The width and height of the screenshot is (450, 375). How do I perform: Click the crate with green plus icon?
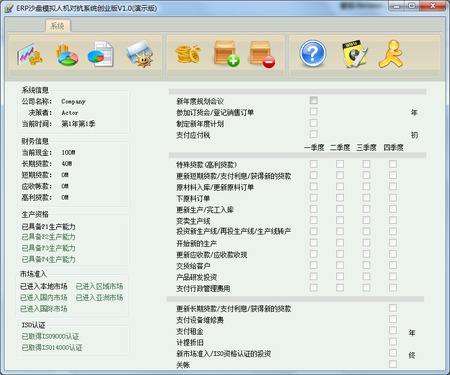(227, 54)
